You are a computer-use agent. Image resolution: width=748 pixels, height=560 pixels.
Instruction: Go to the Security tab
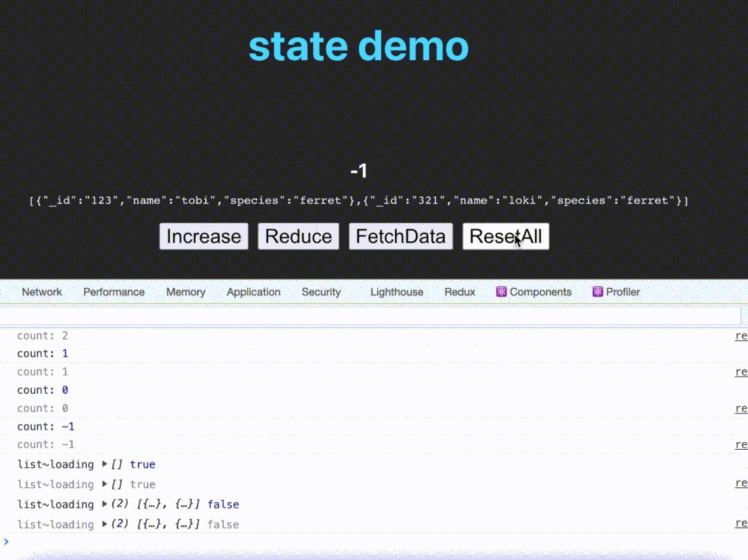[321, 292]
